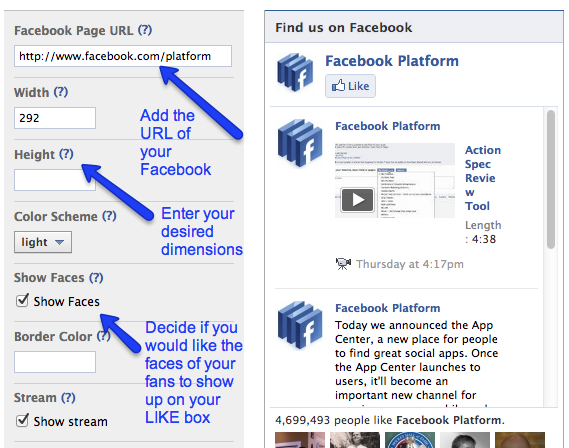Screen dimensions: 569x448
Task: Toggle the Show stream checkbox
Action: tap(22, 421)
